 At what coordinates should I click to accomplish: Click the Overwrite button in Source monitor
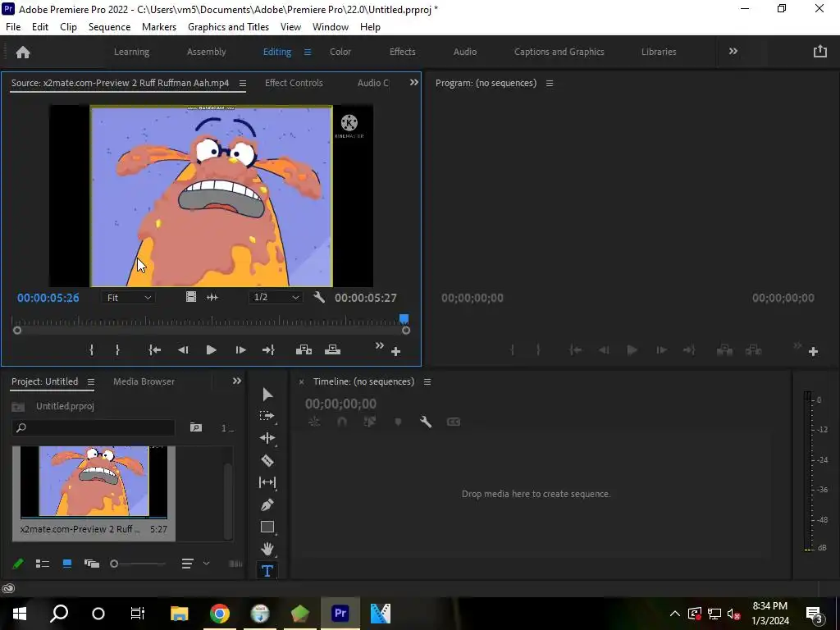[x=333, y=350]
